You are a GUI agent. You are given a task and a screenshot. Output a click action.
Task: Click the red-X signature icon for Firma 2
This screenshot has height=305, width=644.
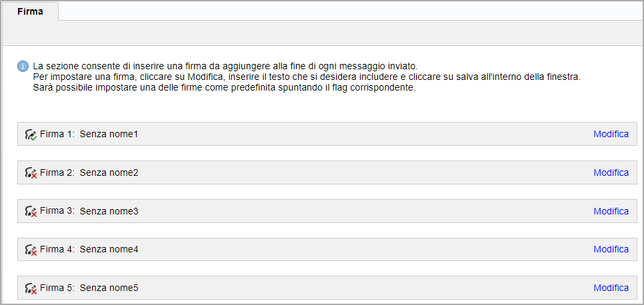31,173
